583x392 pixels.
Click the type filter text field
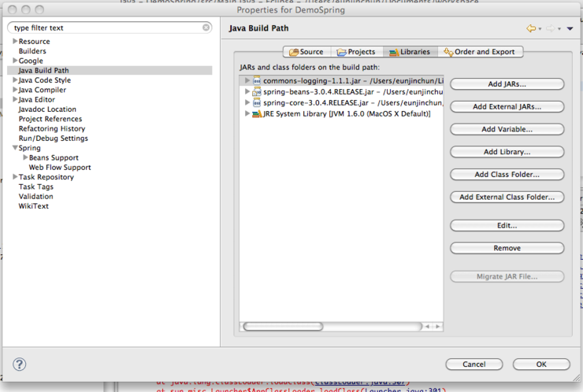coord(106,28)
